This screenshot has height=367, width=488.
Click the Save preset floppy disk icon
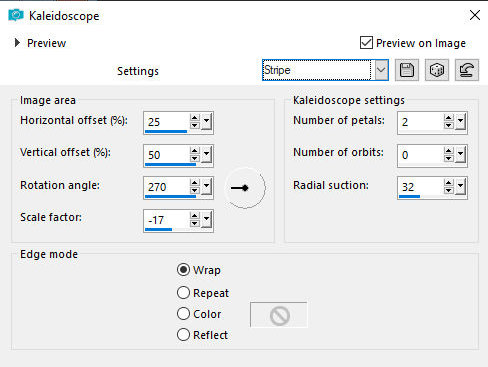click(407, 70)
